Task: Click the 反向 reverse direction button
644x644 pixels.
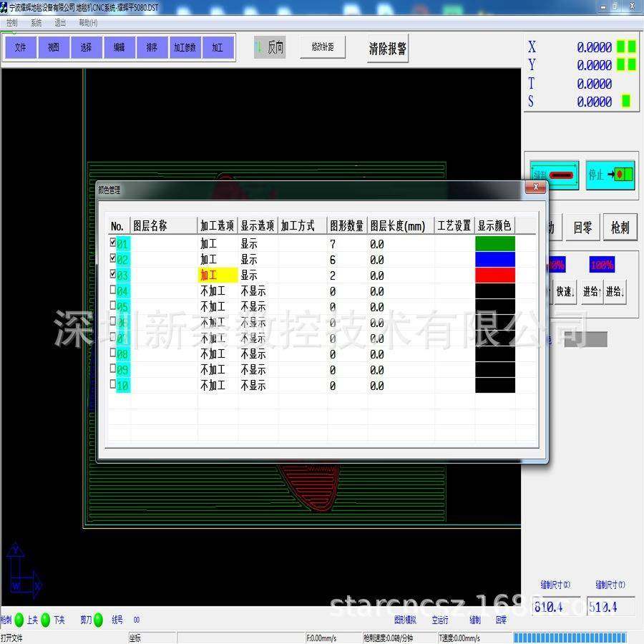Action: pyautogui.click(x=270, y=48)
